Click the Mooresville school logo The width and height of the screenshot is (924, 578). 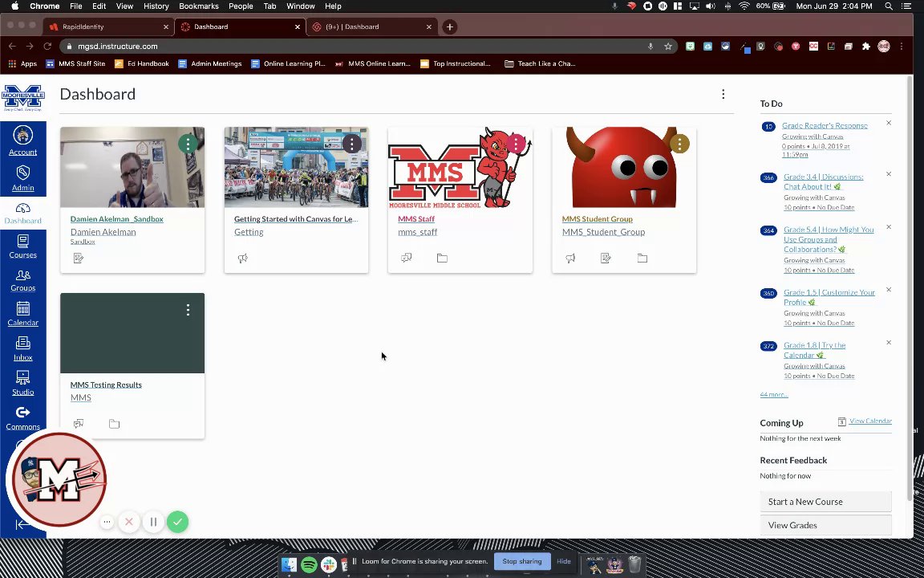coord(23,97)
